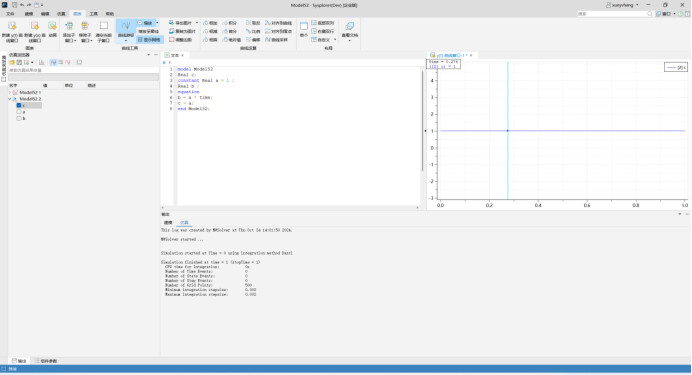Focus the simulation result variable search field
Viewport: 692px width, 375px height.
tap(83, 70)
